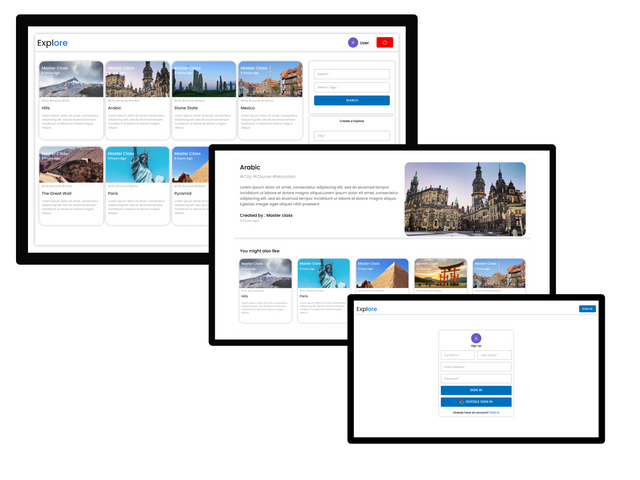
Task: Open the Mexico card
Action: pyautogui.click(x=270, y=100)
